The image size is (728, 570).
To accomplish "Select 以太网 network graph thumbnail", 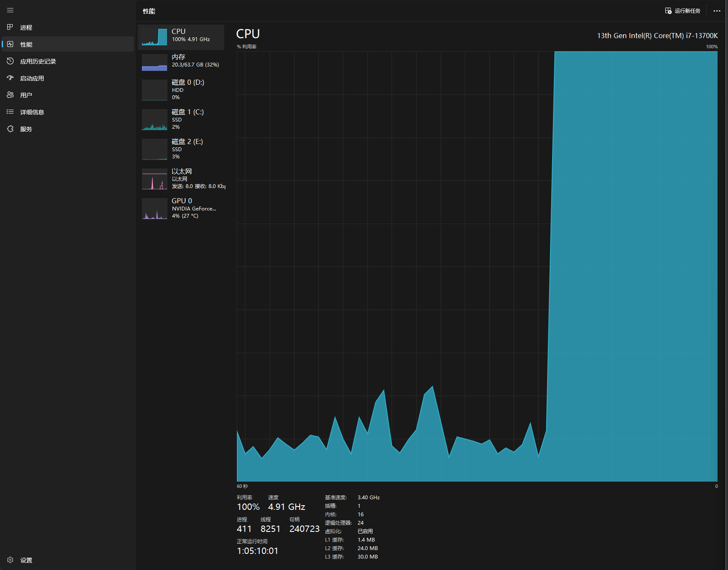I will [154, 179].
